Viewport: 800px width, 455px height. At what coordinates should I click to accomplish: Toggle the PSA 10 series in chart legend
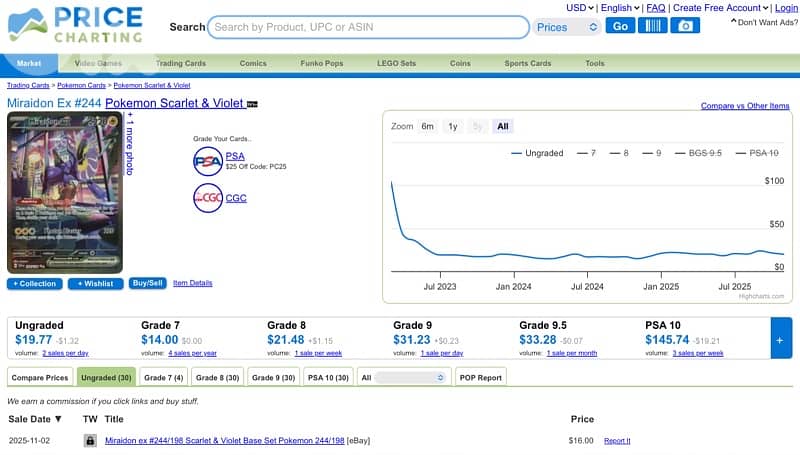(757, 153)
